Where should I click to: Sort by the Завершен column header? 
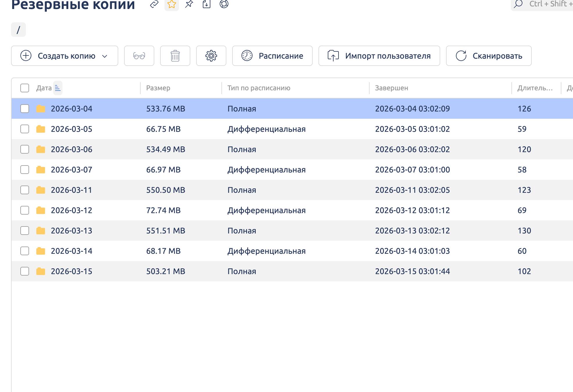click(391, 88)
